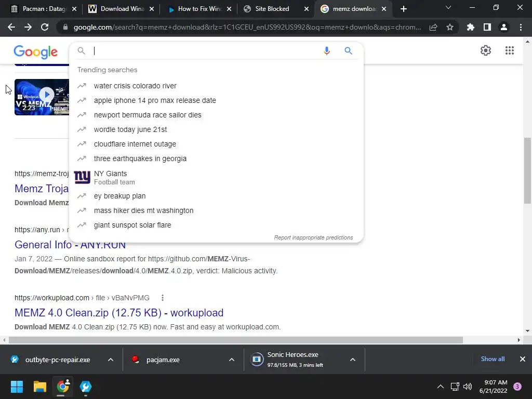Open MEMZ 4.0 Clean.zip workupload result
The image size is (532, 399).
[x=119, y=312]
